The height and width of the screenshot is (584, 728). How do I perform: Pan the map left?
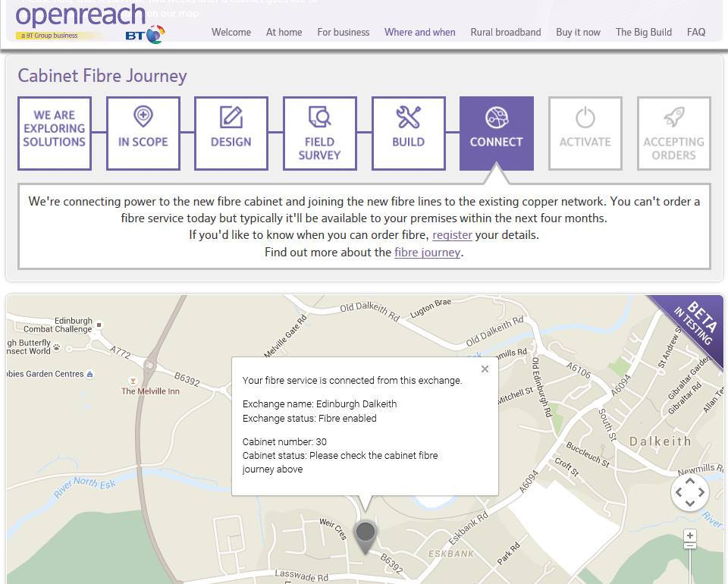click(679, 492)
